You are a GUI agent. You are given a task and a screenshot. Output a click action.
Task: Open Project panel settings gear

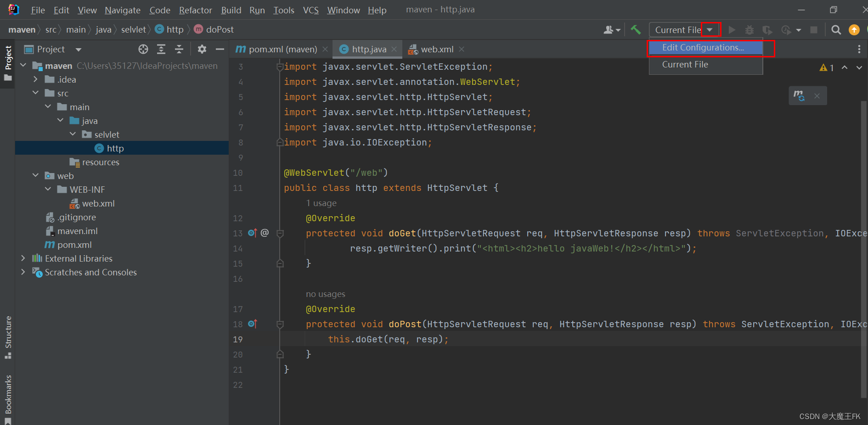(202, 49)
